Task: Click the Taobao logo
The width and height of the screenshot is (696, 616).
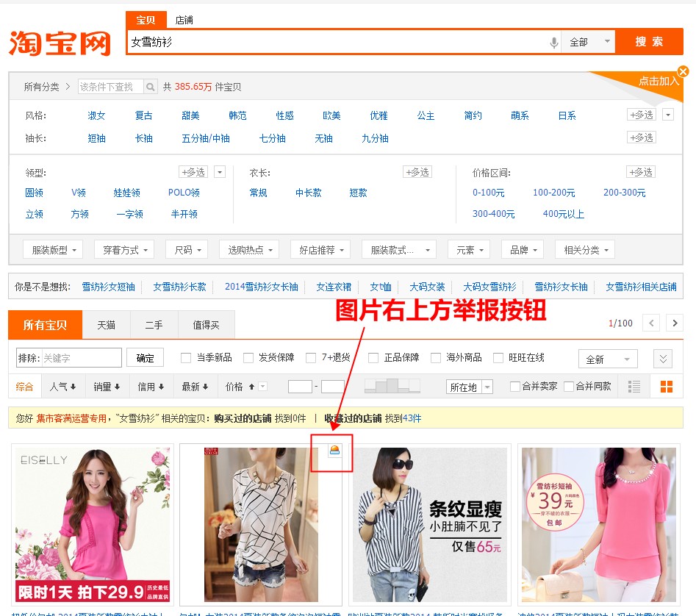Action: click(60, 43)
